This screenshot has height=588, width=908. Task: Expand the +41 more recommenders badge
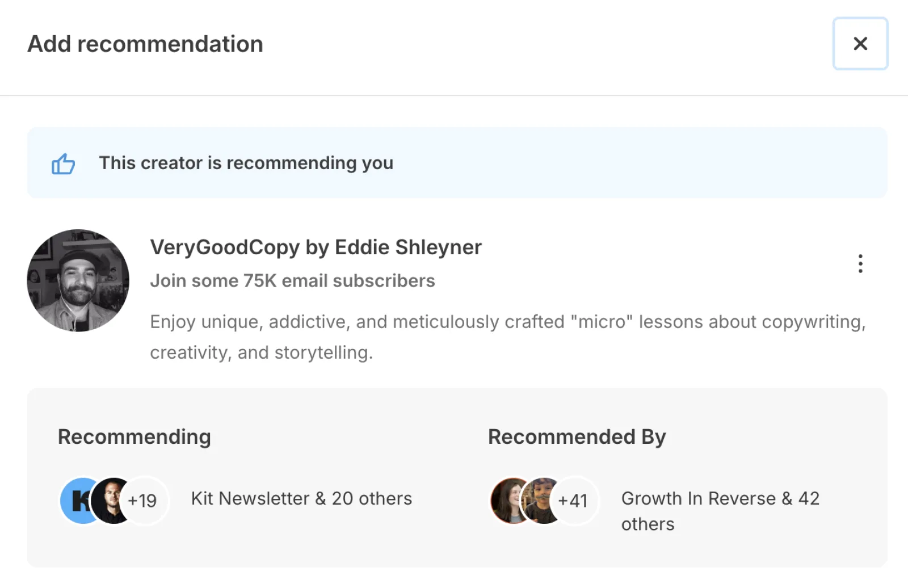coord(574,501)
